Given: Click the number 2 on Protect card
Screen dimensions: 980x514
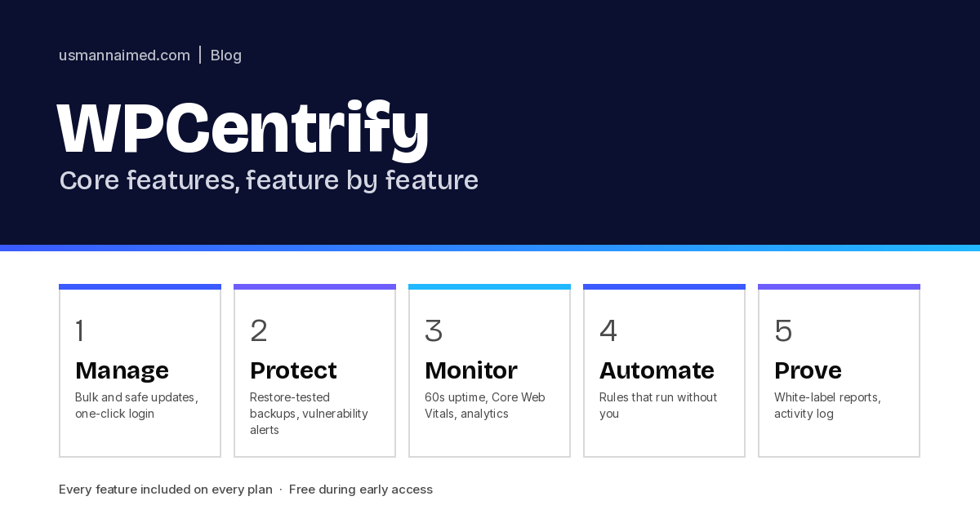Looking at the screenshot, I should point(259,330).
